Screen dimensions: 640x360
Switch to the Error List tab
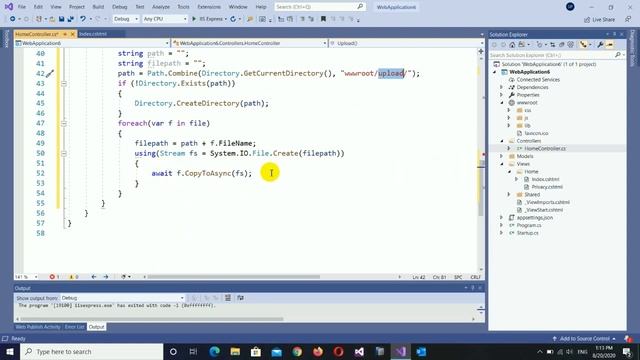click(74, 327)
